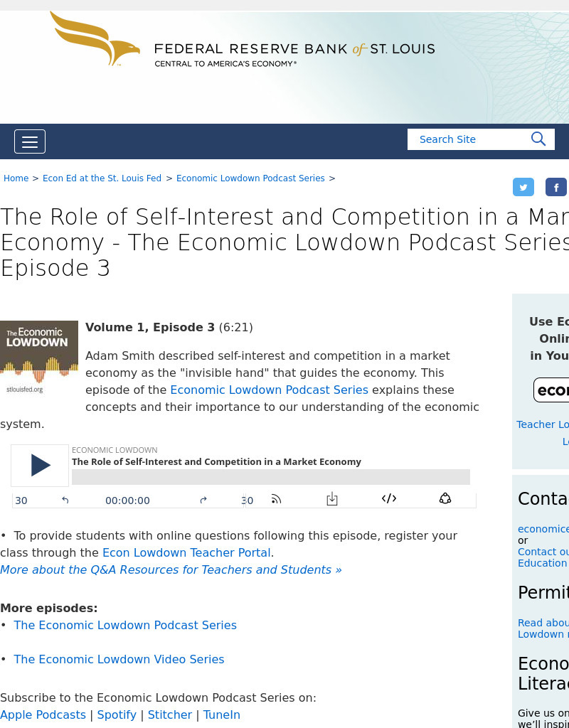Open the embed code for the player
This screenshot has height=728, width=569.
388,500
